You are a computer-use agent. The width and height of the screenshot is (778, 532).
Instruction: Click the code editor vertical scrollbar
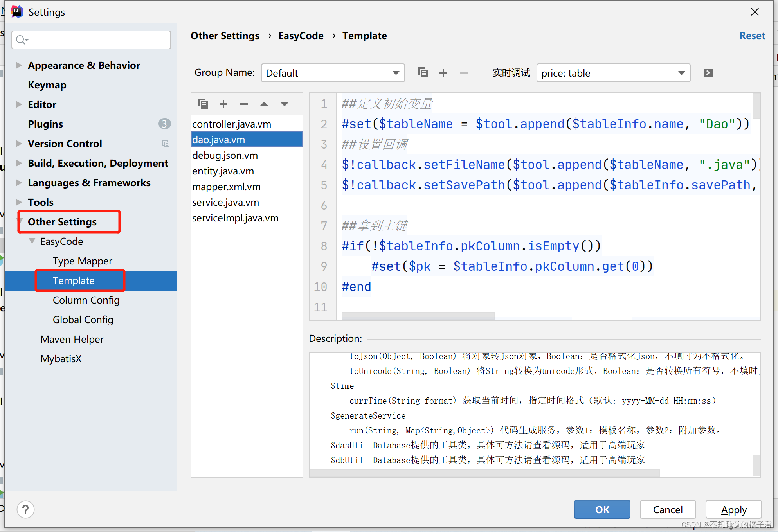pyautogui.click(x=756, y=106)
